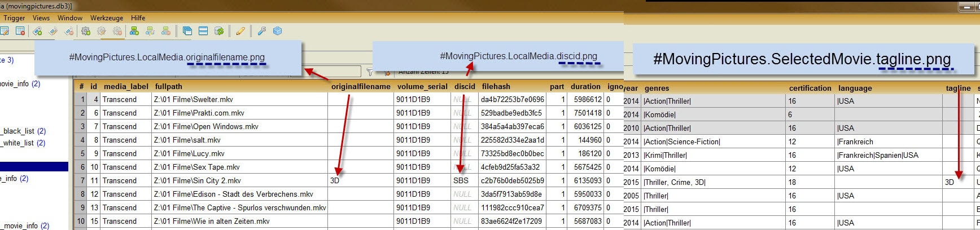Select the _black_list tree entry
Viewport: 980px width, 230px height.
(19, 131)
